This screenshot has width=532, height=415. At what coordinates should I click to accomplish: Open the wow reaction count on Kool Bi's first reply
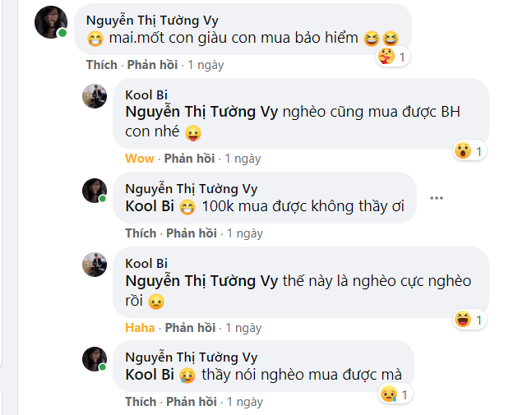click(x=469, y=150)
